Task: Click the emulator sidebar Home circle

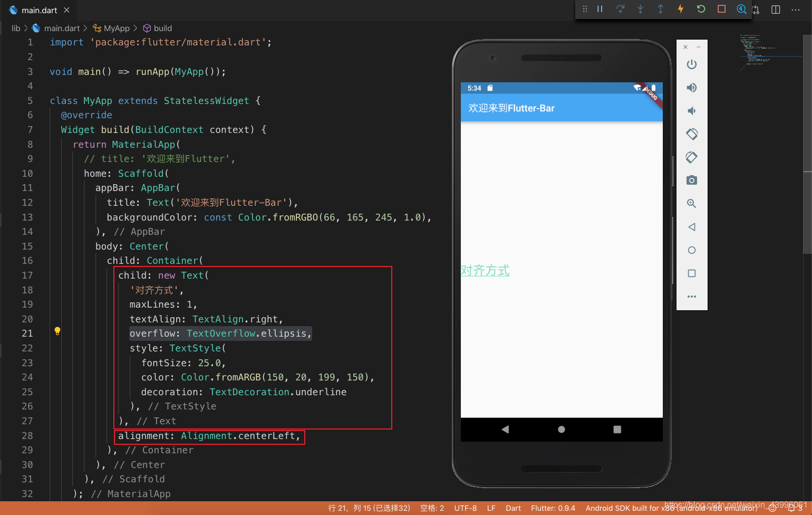Action: click(x=692, y=250)
